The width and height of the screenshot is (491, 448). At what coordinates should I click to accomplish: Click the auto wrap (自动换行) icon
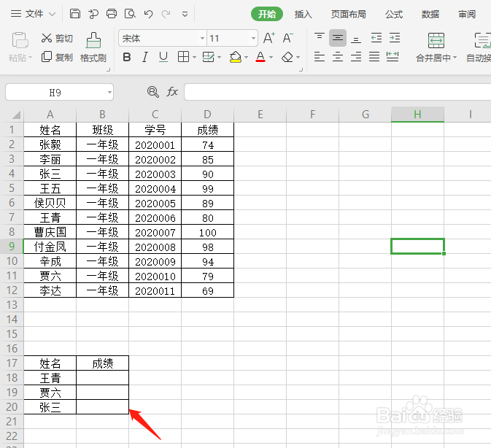tap(483, 40)
